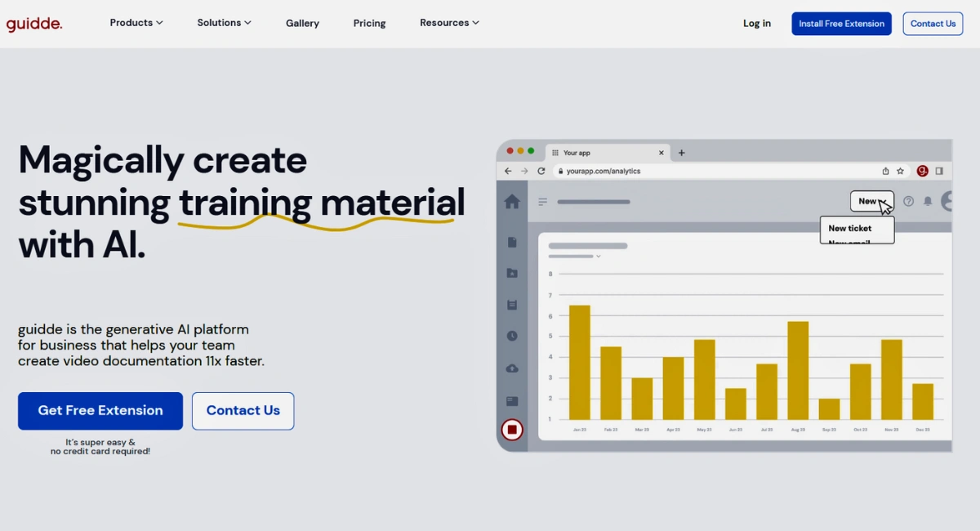Open a new tab with the plus icon
Viewport: 980px width, 531px height.
pos(682,153)
